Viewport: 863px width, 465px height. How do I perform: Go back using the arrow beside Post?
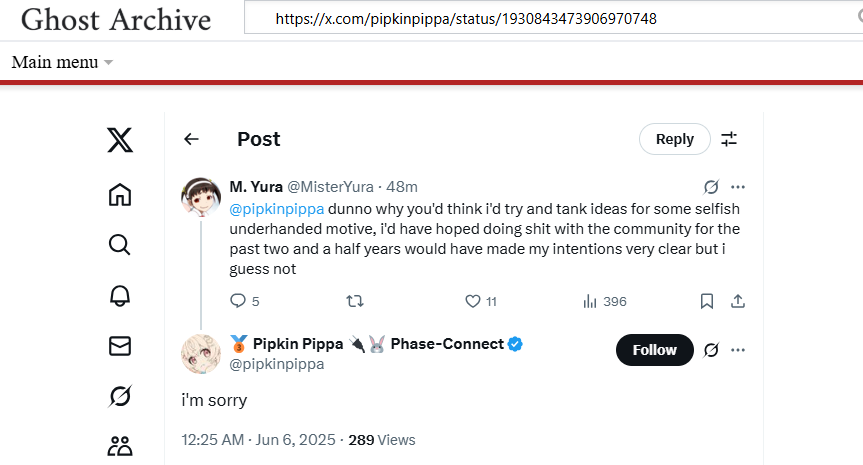tap(191, 139)
